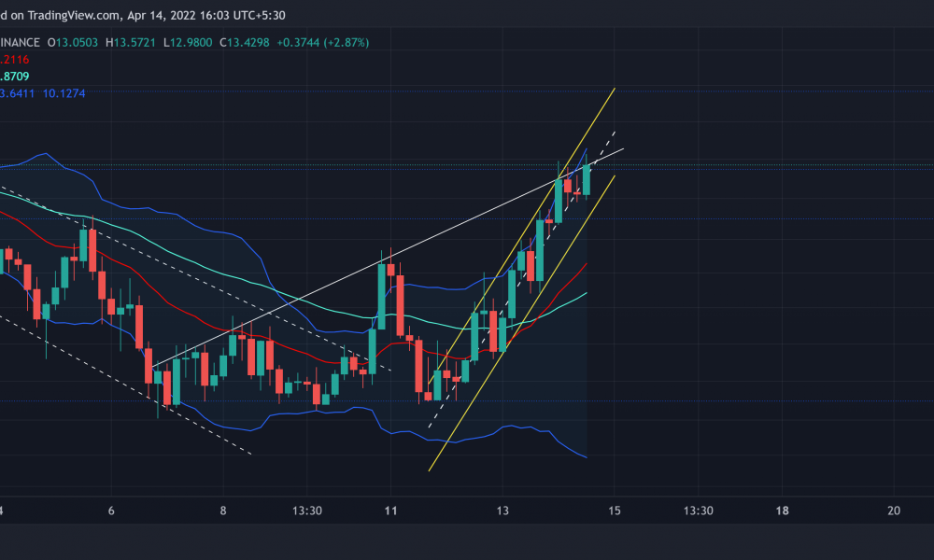This screenshot has height=560, width=934.
Task: Click the time axis label 11
Action: (390, 511)
